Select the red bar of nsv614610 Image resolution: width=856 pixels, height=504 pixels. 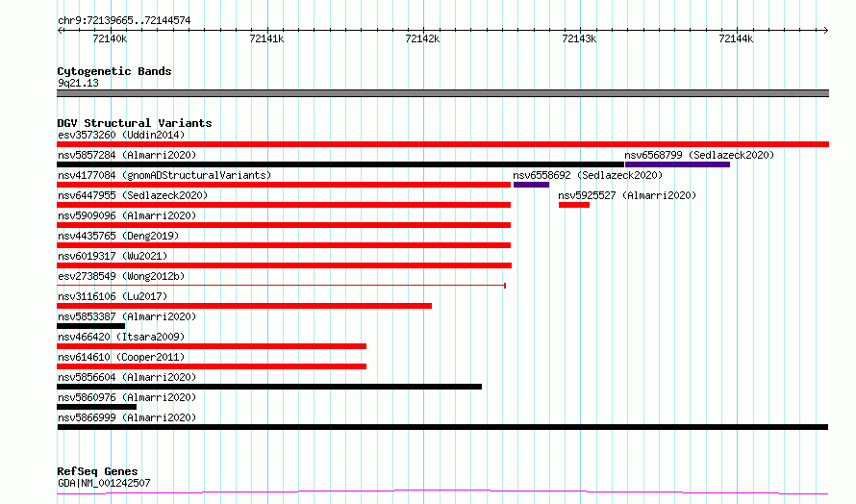pos(212,366)
